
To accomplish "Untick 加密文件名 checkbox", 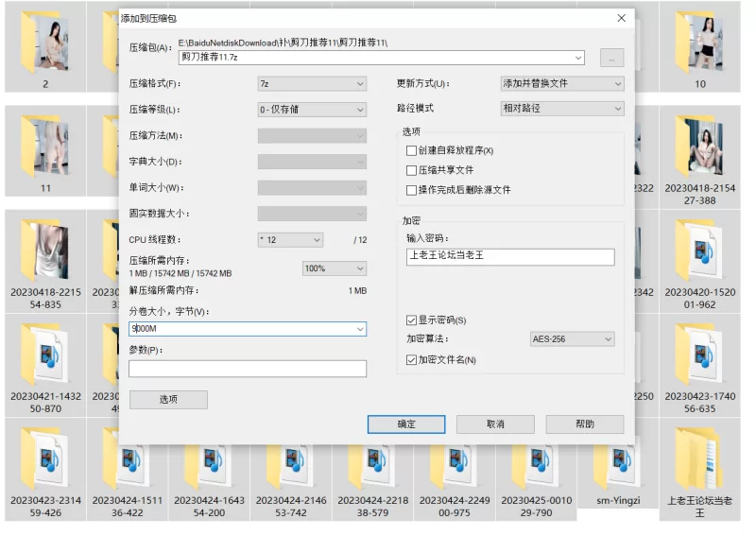I will click(411, 360).
